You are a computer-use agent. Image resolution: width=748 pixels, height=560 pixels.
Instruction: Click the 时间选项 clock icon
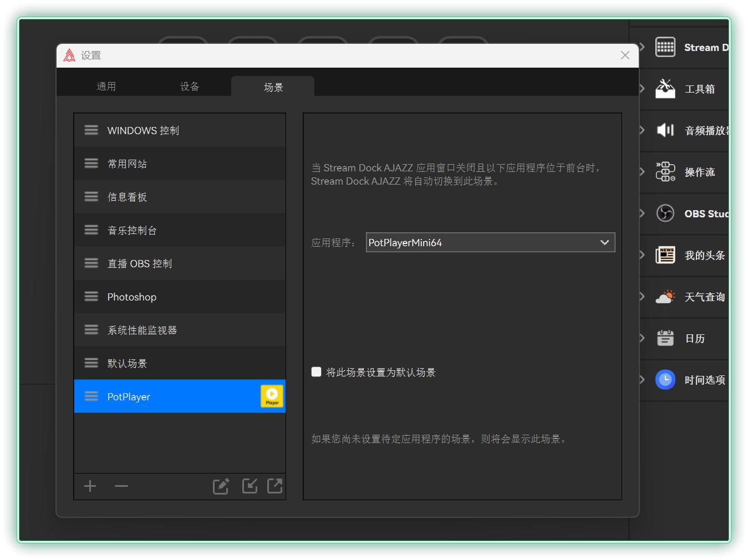point(665,380)
